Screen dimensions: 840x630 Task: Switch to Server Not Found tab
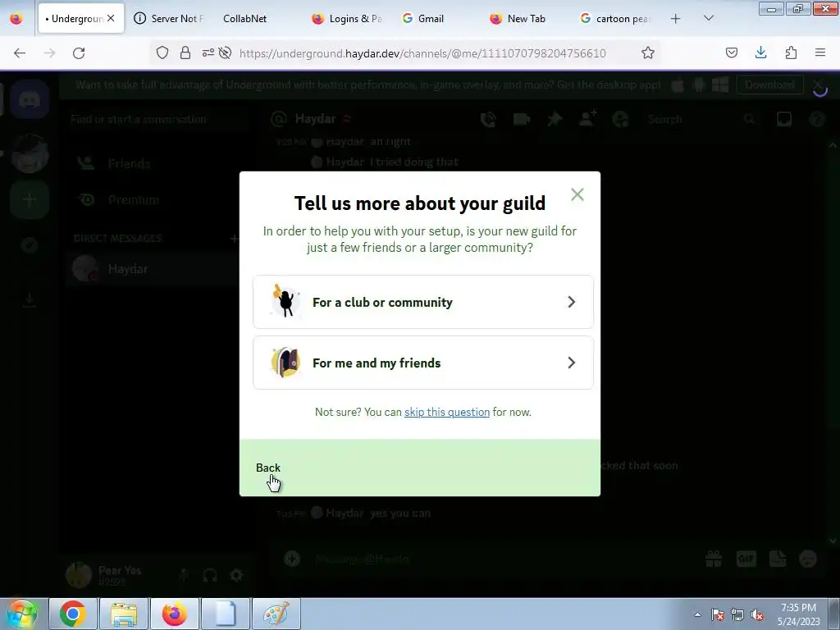[169, 19]
